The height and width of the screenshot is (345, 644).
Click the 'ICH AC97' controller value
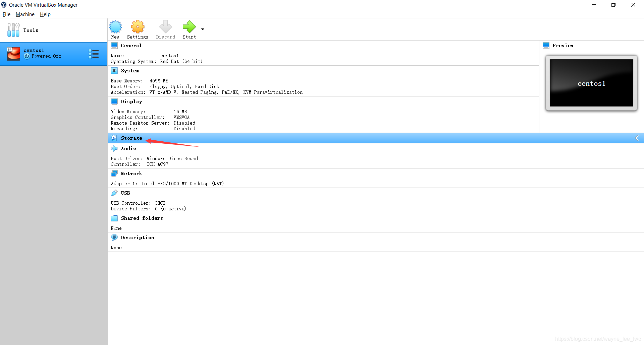pyautogui.click(x=157, y=164)
